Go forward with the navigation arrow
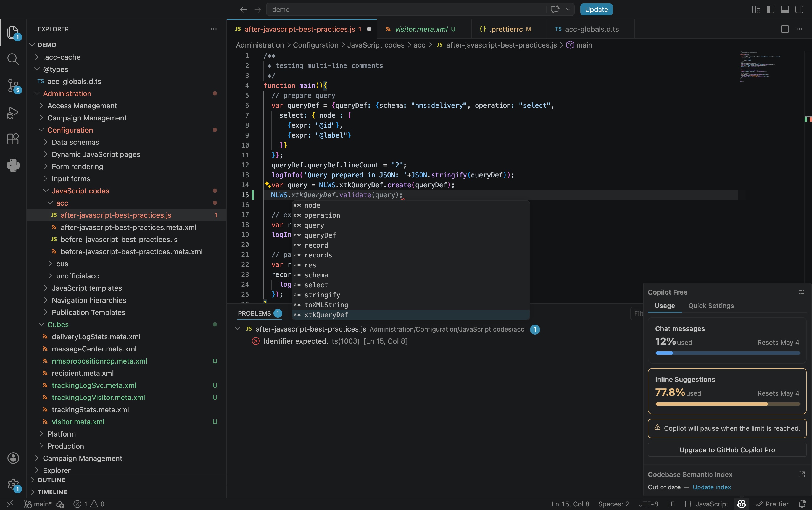 [x=258, y=9]
